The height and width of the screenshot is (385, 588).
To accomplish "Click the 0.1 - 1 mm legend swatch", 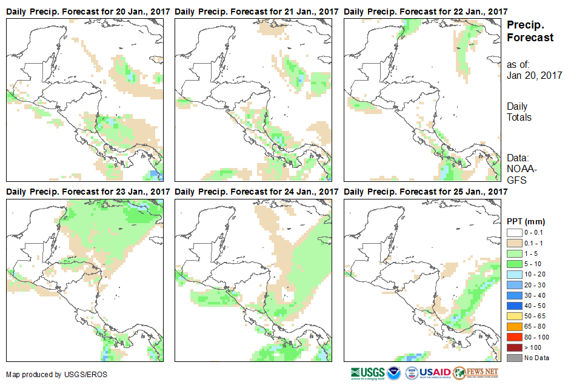I will tap(513, 243).
